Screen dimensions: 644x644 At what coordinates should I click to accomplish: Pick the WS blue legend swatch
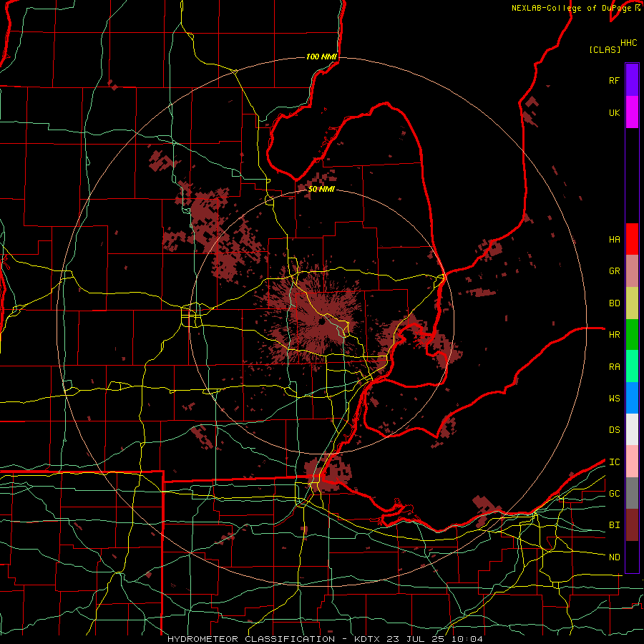tap(632, 398)
